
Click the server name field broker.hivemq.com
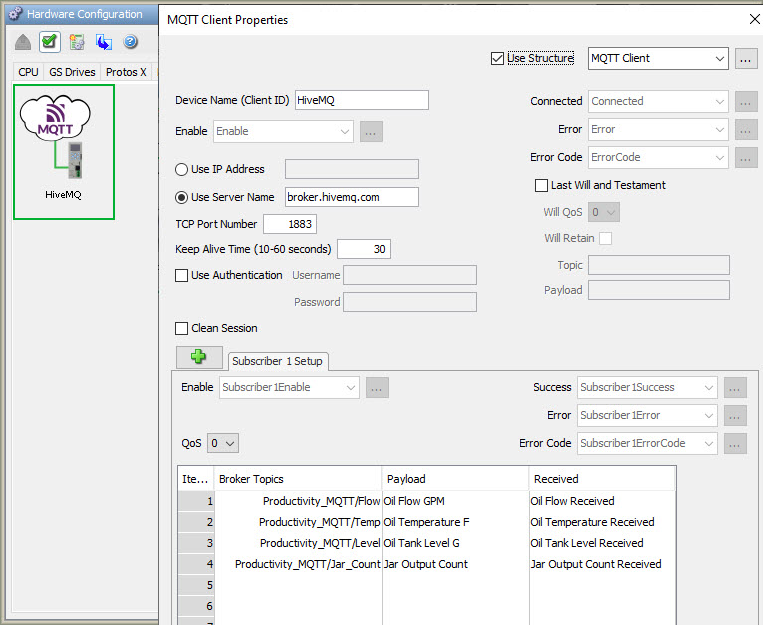[352, 197]
